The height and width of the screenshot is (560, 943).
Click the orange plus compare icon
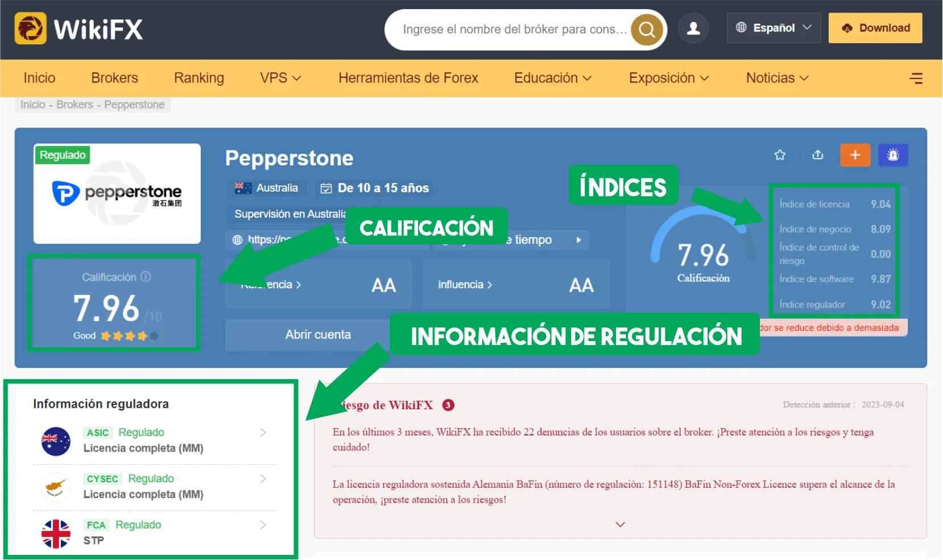point(855,155)
